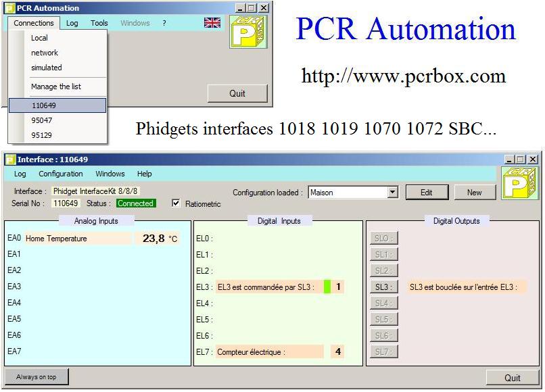The width and height of the screenshot is (545, 392).
Task: Open the Windows menu in Interface window
Action: pos(110,174)
